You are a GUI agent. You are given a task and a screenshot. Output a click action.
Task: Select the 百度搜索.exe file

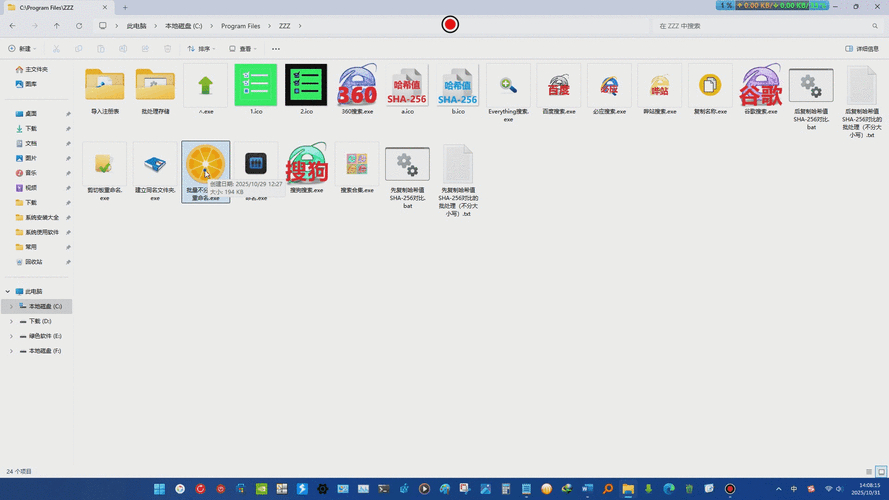coord(559,86)
